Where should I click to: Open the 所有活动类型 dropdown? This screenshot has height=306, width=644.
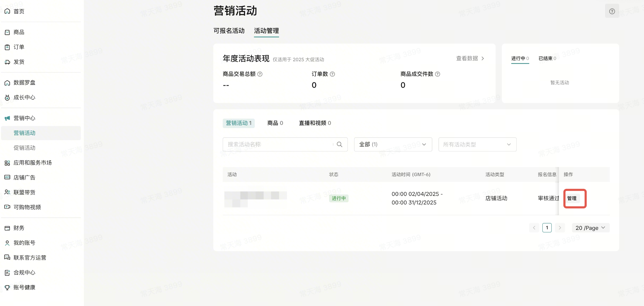[x=477, y=144]
